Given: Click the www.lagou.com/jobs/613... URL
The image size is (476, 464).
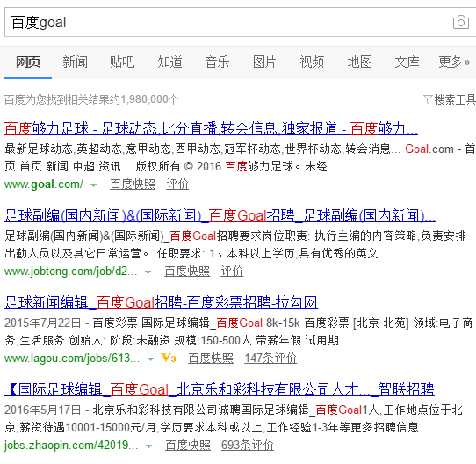Looking at the screenshot, I should pos(72,359).
